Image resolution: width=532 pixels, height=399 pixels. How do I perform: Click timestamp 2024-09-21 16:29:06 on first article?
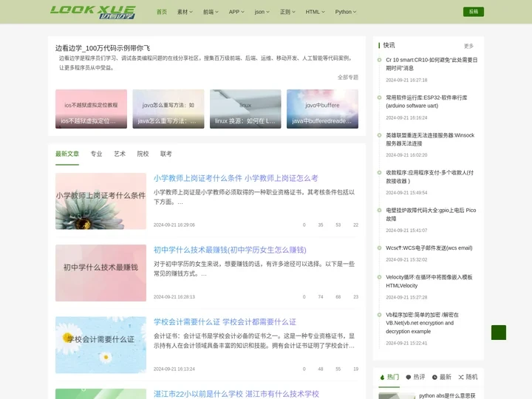174,225
